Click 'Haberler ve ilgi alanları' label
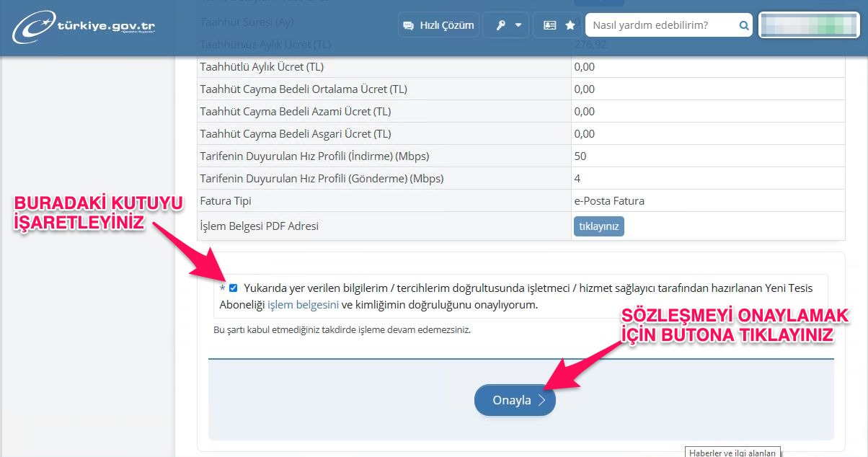This screenshot has width=868, height=457. [x=732, y=452]
